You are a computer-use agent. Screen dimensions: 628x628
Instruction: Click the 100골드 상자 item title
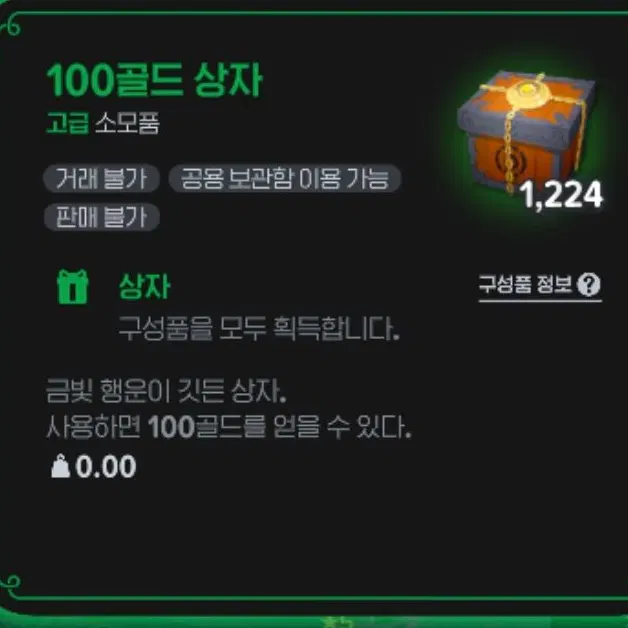(154, 80)
